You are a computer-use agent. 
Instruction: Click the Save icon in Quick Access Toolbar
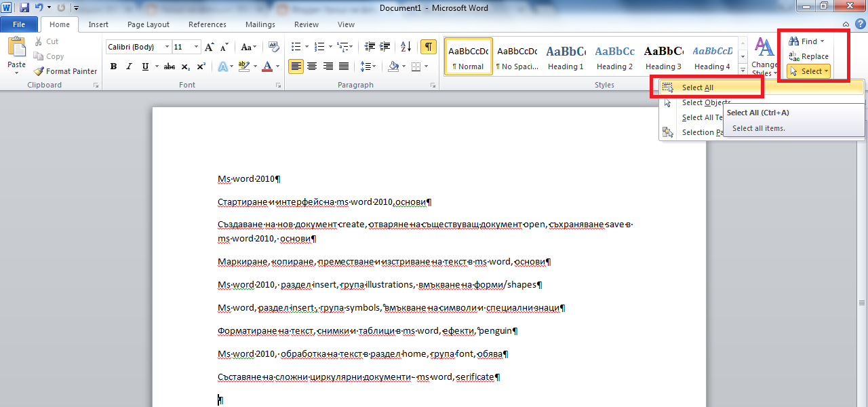click(x=24, y=8)
